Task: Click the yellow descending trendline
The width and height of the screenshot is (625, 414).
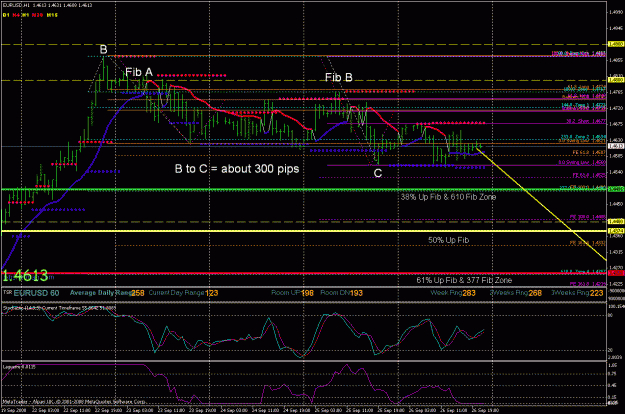Action: (x=542, y=204)
